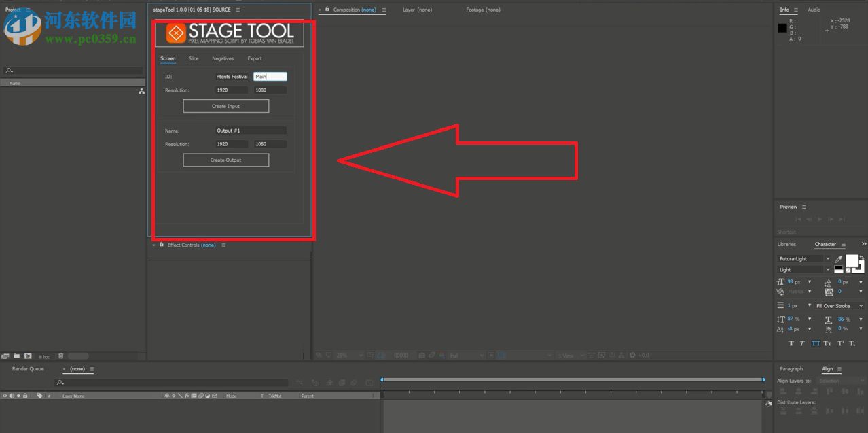
Task: Edit the Output #1 name field
Action: 251,131
